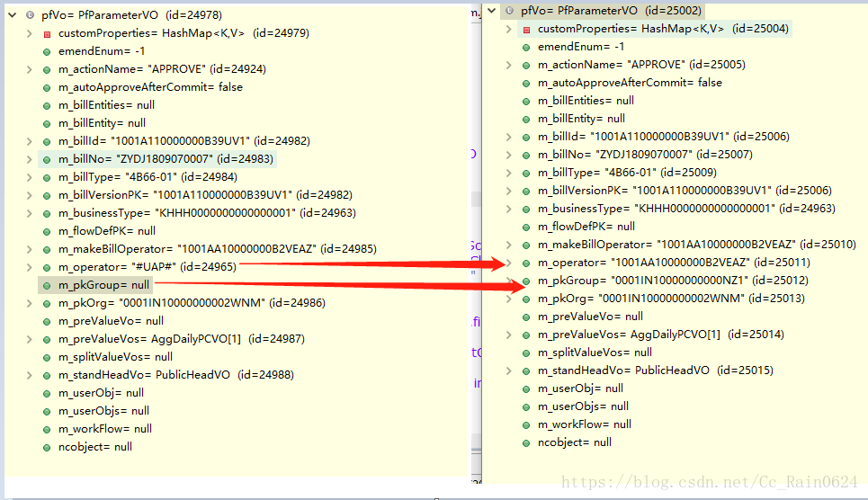The height and width of the screenshot is (500, 868).
Task: Select m_pkGroup "0001IN10000000000NZ1" row
Action: click(x=673, y=281)
